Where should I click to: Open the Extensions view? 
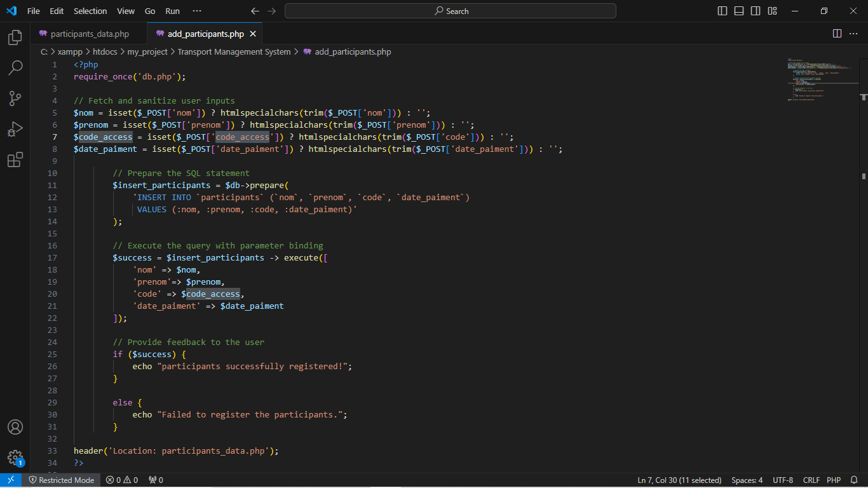(15, 159)
